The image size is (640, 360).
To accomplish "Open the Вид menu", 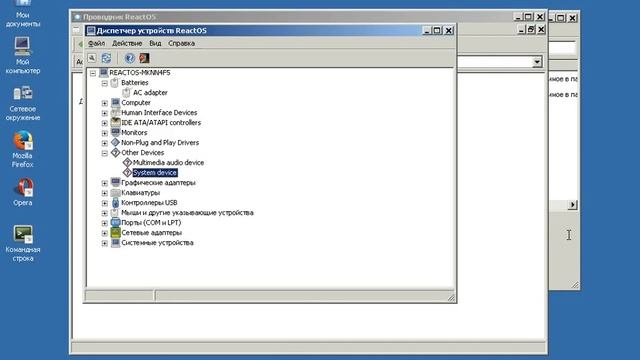I will [155, 43].
